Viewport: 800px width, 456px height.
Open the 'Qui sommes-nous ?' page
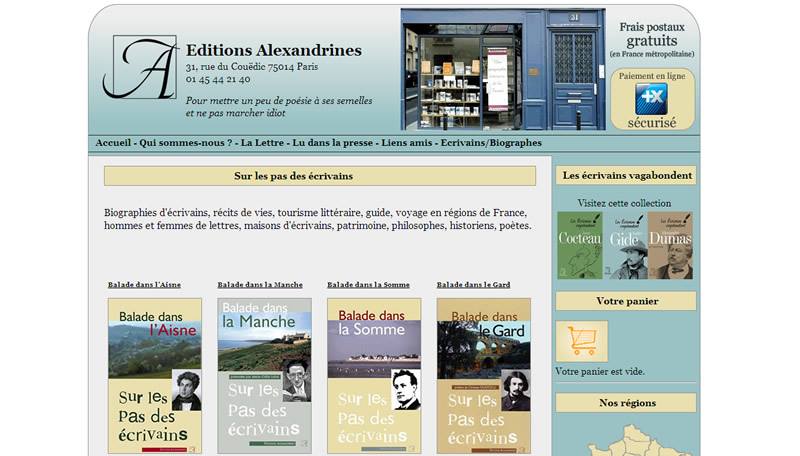click(x=186, y=143)
